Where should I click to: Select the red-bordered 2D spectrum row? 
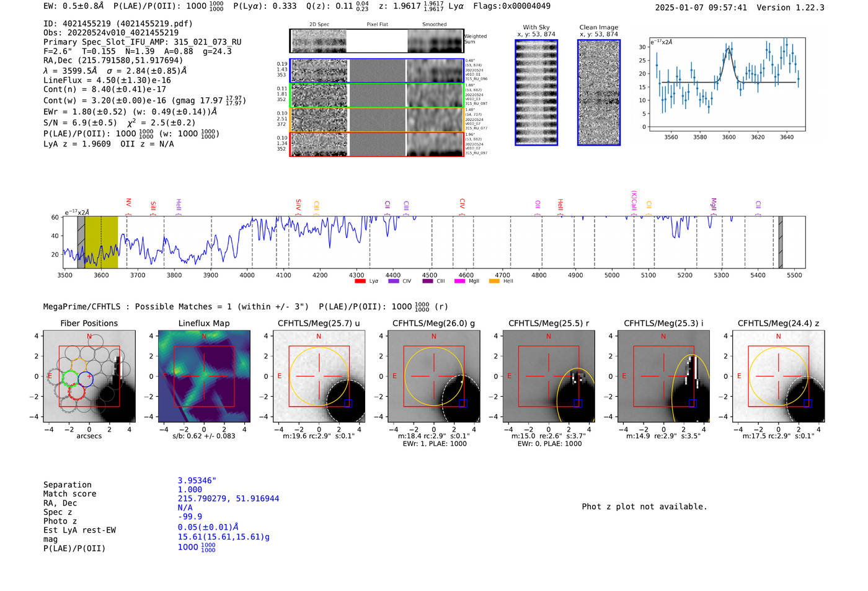pyautogui.click(x=377, y=144)
